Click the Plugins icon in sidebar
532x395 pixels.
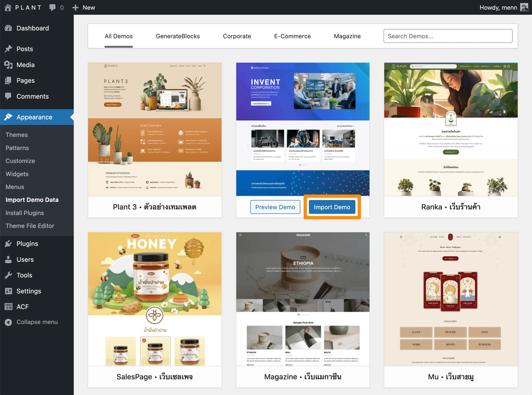tap(8, 244)
